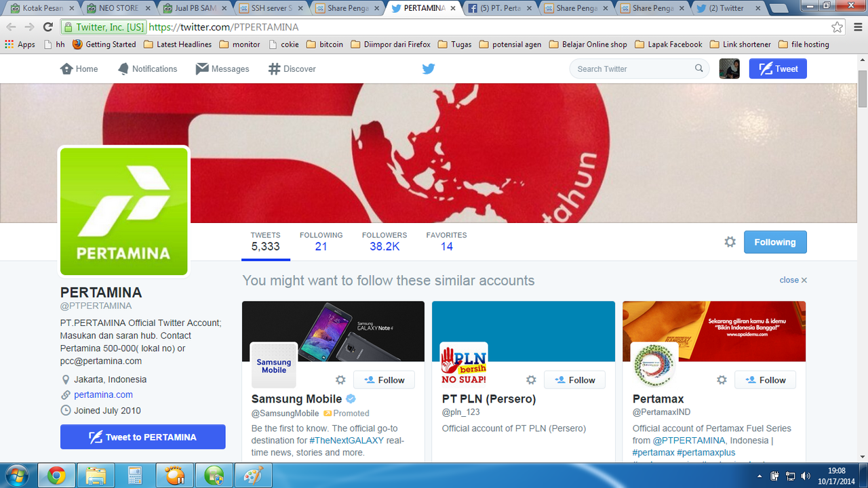Click the PT PLN avatar image
868x488 pixels.
[465, 365]
